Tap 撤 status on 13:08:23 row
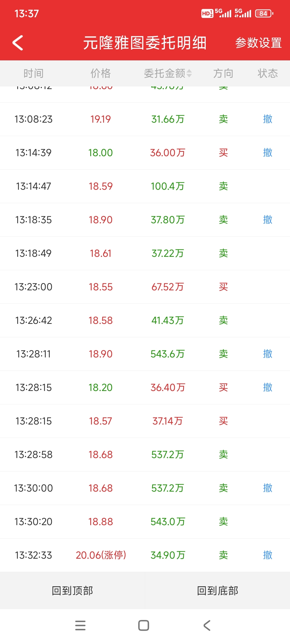 [268, 119]
